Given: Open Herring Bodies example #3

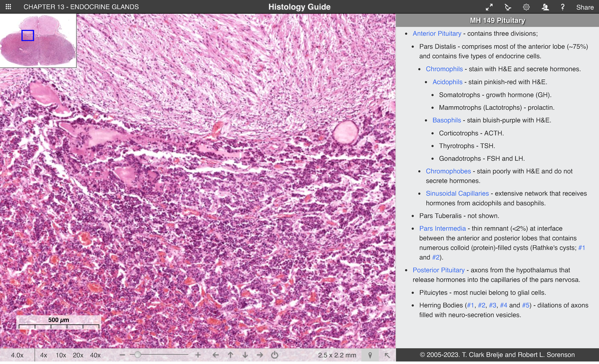Looking at the screenshot, I should tap(492, 305).
